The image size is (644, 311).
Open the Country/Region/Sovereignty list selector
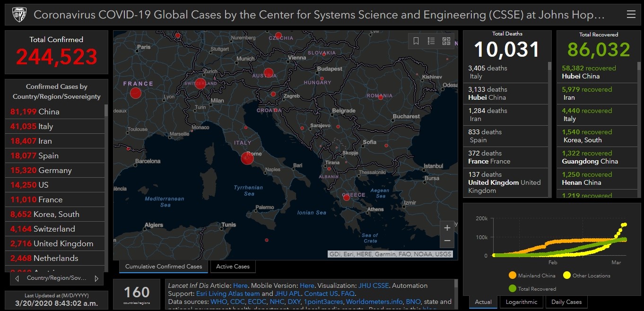[x=57, y=278]
